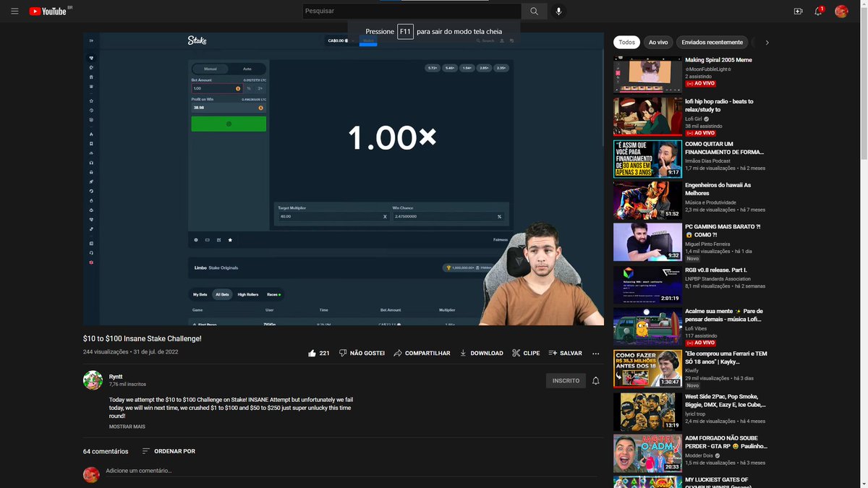Open the Ryntt channel name link
The width and height of the screenshot is (868, 488).
(x=116, y=377)
